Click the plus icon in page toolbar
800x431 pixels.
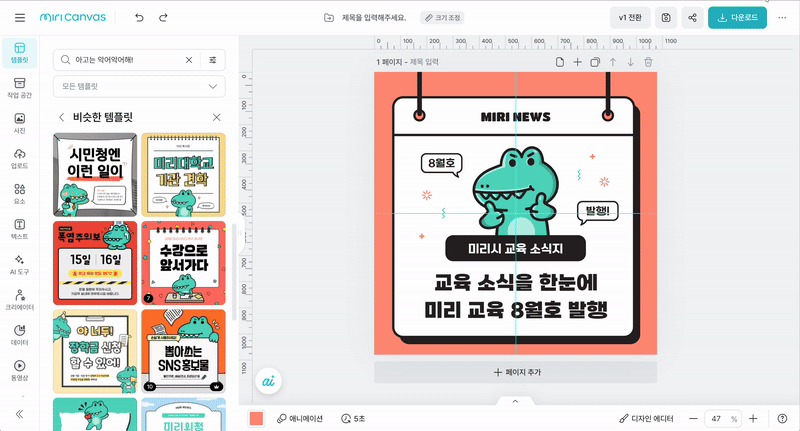(x=577, y=62)
